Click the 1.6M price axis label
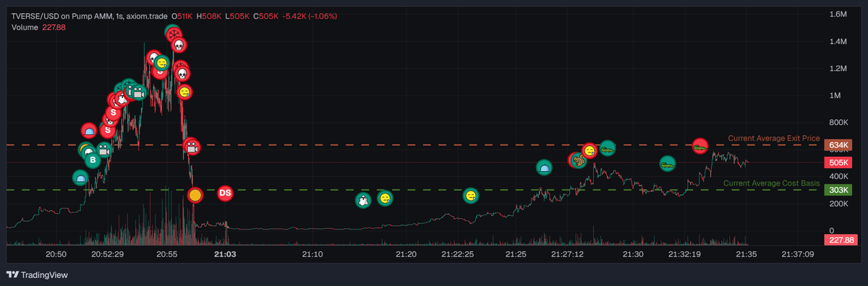Screen dimensions: 868x286 click(838, 14)
